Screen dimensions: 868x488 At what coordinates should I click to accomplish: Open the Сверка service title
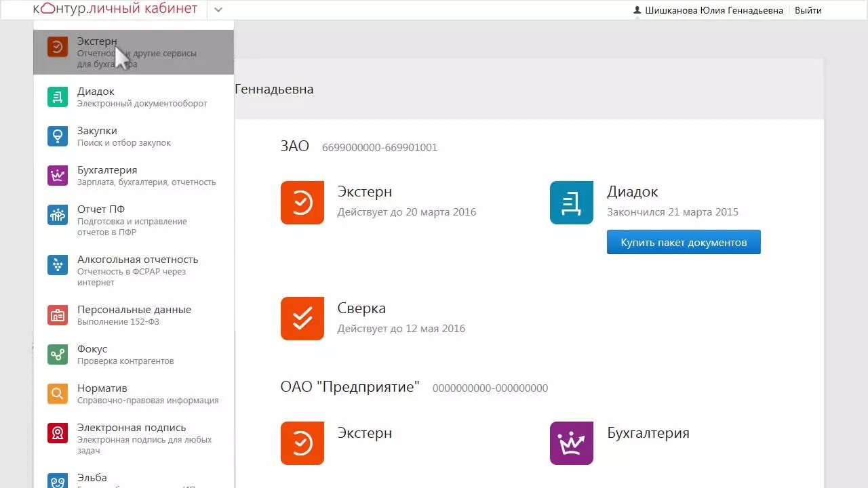pyautogui.click(x=361, y=308)
